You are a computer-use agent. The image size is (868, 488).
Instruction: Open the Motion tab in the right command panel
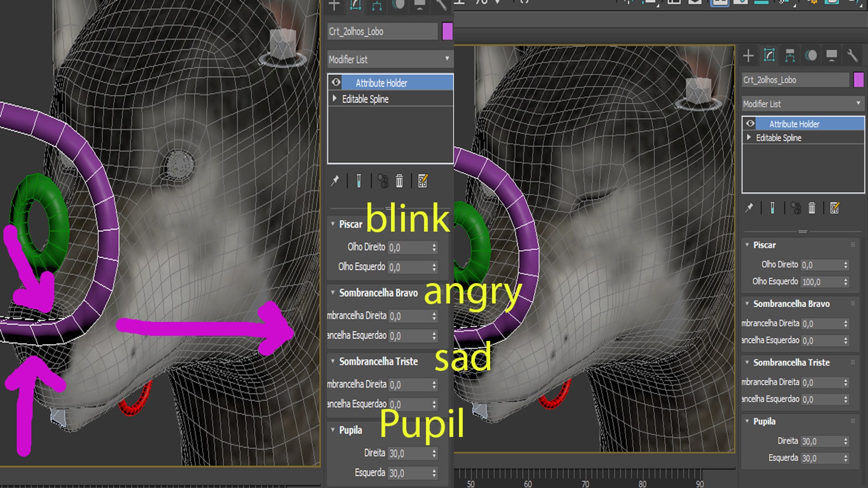click(811, 56)
